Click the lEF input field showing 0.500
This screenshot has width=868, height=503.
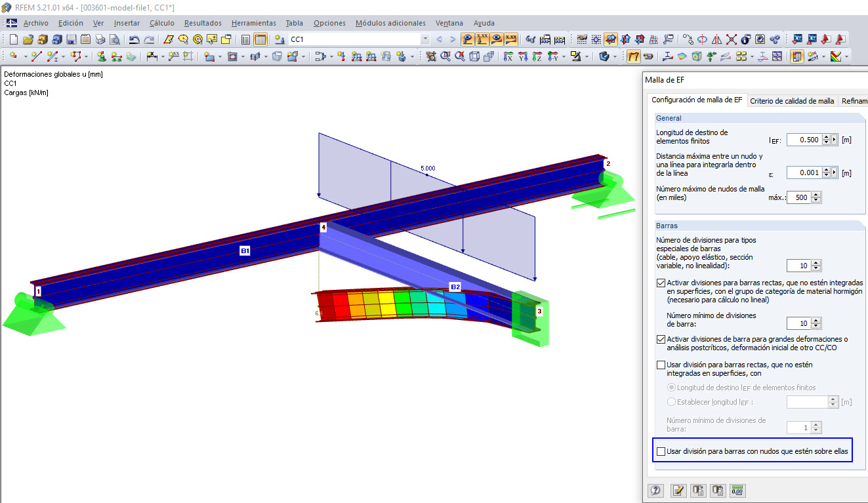[x=804, y=139]
